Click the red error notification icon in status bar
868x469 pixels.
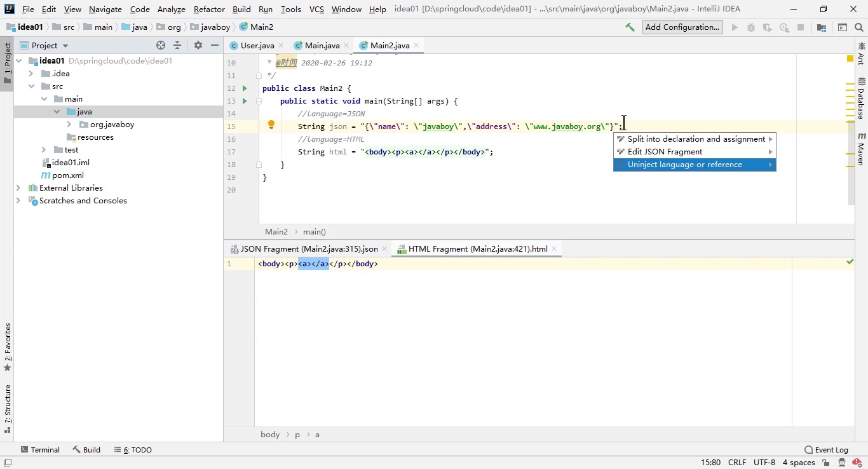pos(857,463)
